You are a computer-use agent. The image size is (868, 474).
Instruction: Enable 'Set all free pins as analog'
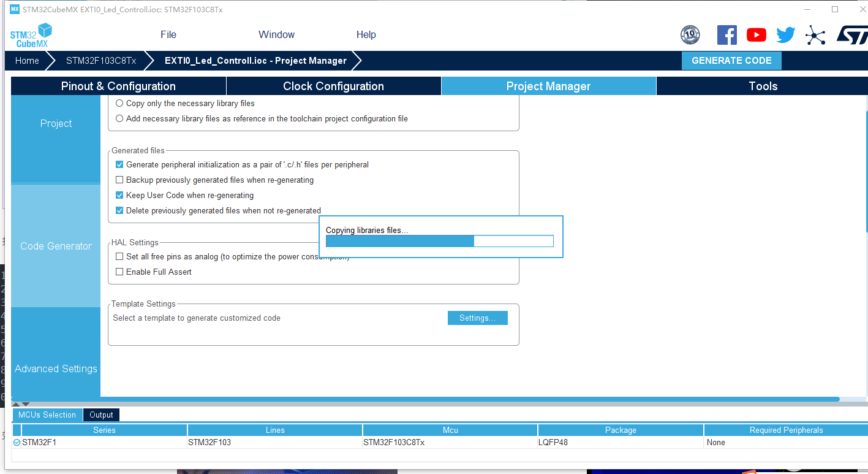[x=119, y=256]
